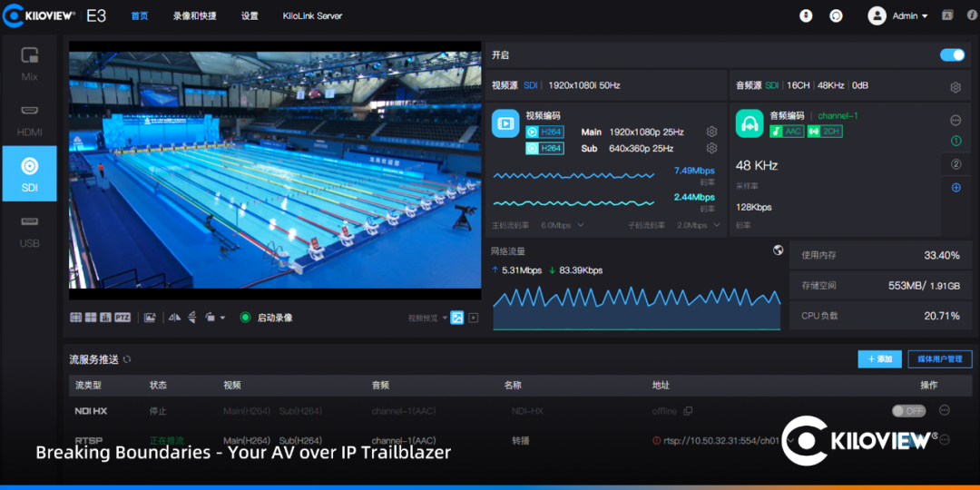This screenshot has height=490, width=980.
Task: Click the 转播 name cell in RTSP row
Action: click(521, 440)
